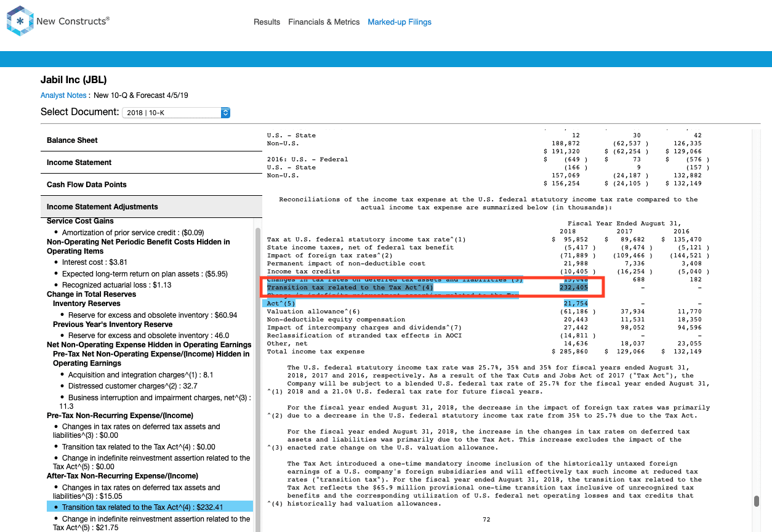Click 'Total income tax expense' row label

tap(315, 352)
